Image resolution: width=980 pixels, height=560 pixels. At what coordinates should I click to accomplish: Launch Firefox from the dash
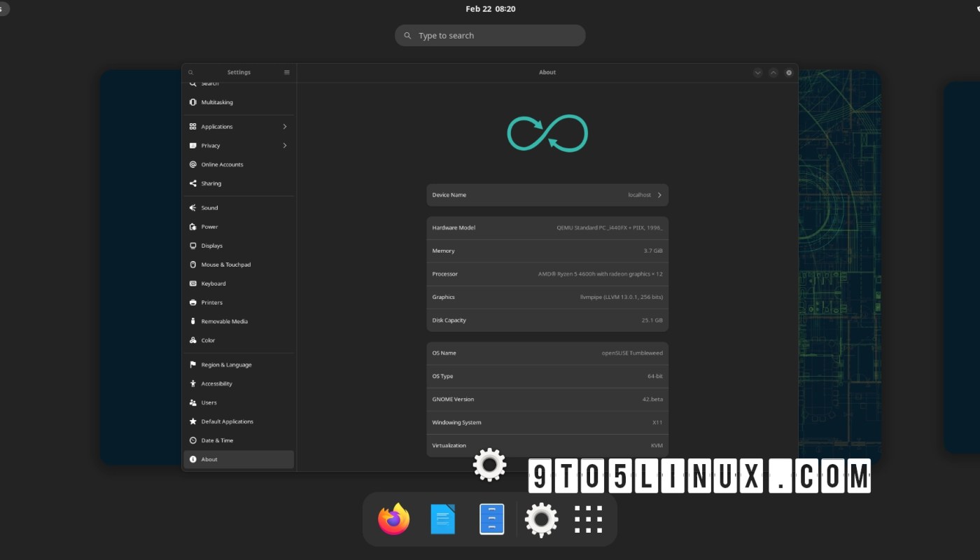393,519
